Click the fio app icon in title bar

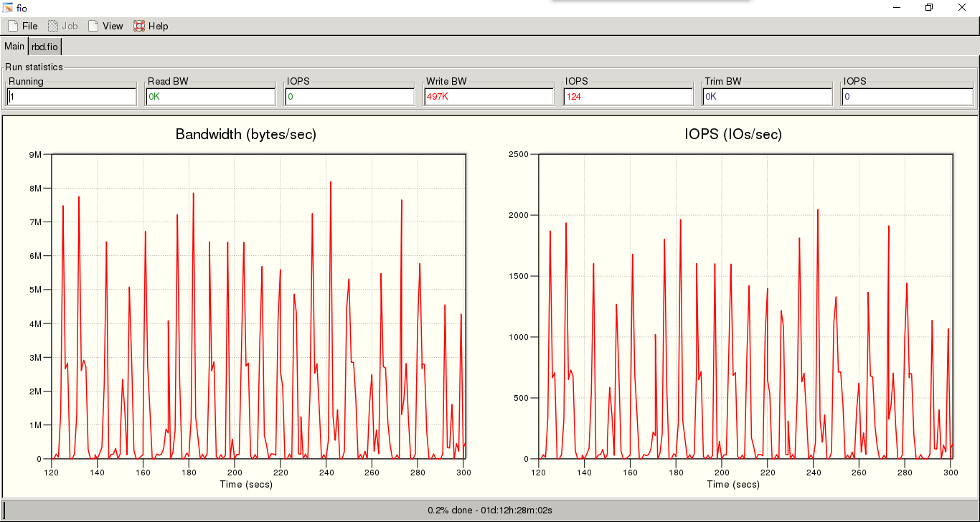8,7
